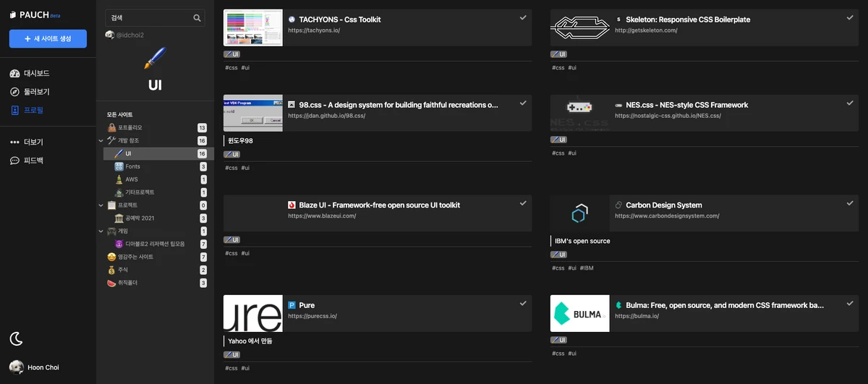
Task: Click #IBM tag on Carbon card
Action: [587, 268]
